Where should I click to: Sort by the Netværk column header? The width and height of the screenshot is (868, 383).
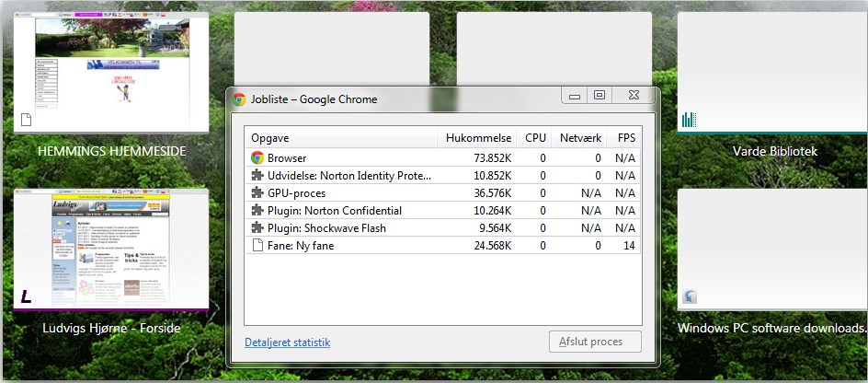tap(579, 138)
